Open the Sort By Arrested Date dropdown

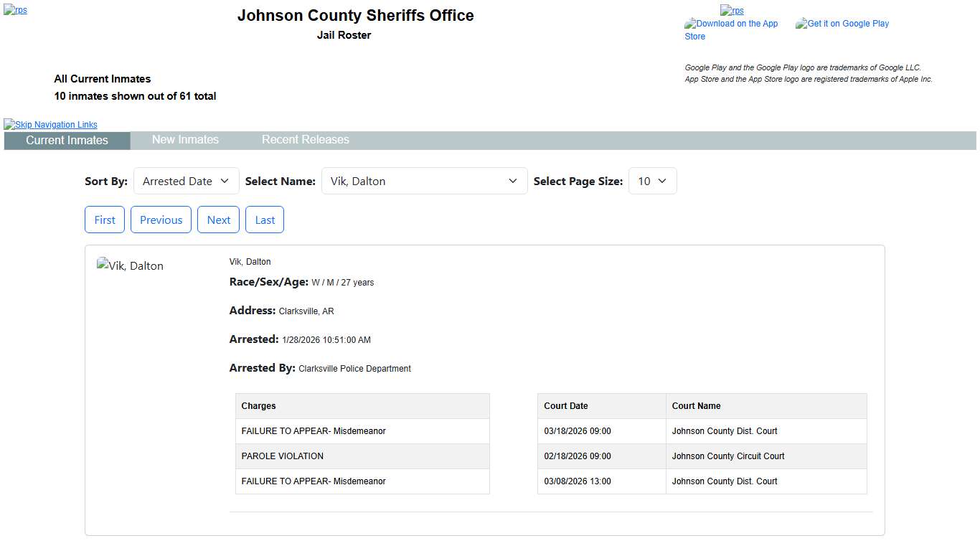coord(186,182)
